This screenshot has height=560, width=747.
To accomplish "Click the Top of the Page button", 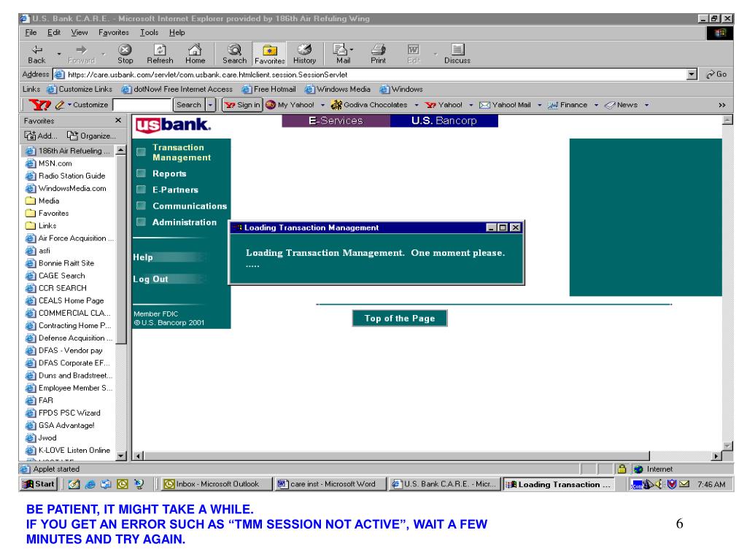I will pyautogui.click(x=400, y=318).
